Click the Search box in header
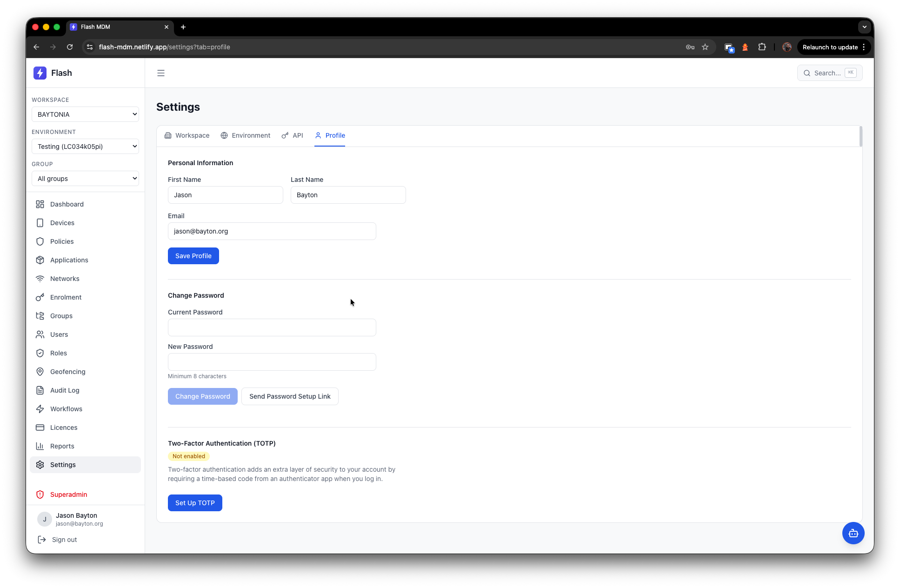 829,73
